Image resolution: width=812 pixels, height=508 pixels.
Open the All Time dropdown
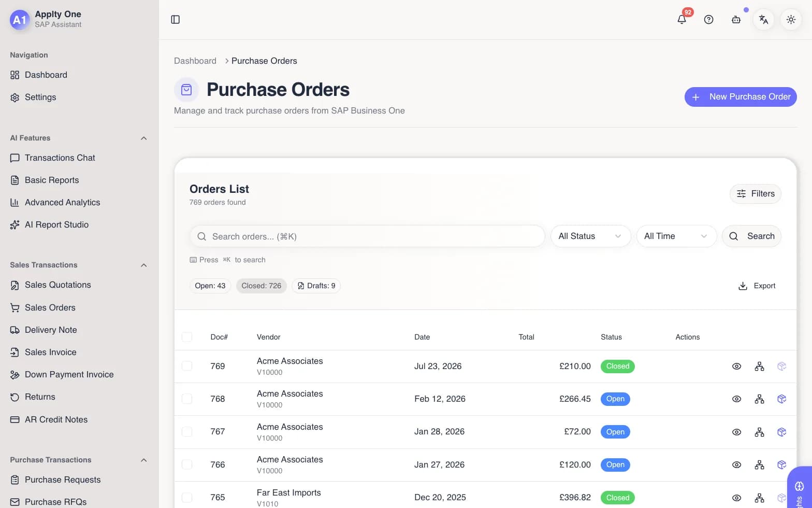pos(676,236)
